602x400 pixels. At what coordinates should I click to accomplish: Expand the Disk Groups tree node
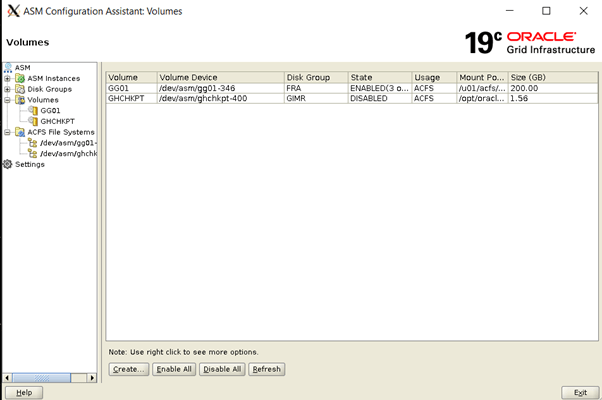8,89
